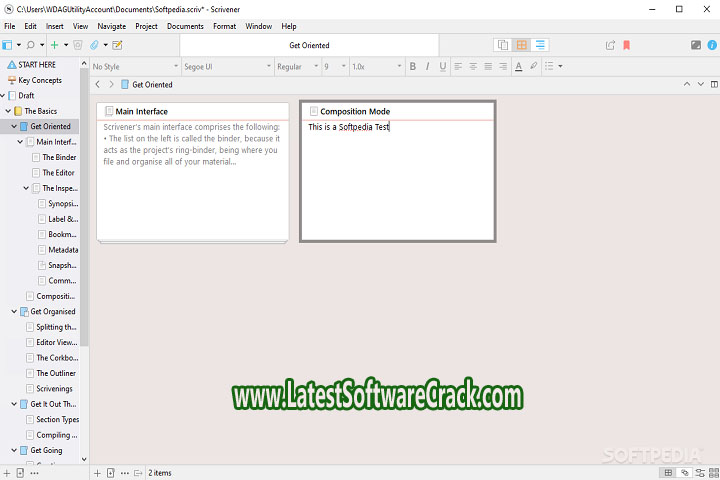Switch corkboard to grid arrangement

click(668, 473)
